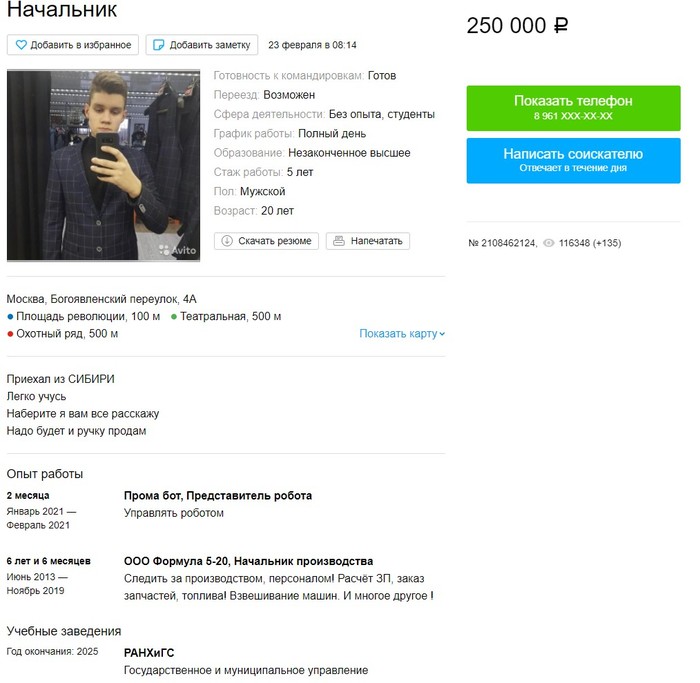Viewport: 700px width, 683px height.
Task: Click the Скачать резюме button
Action: click(266, 241)
